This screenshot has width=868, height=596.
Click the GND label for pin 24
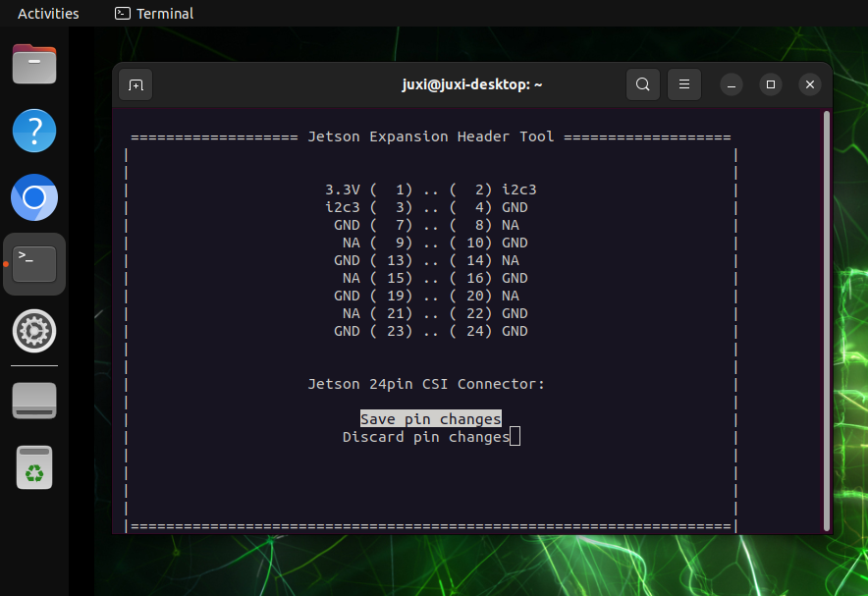[515, 332]
